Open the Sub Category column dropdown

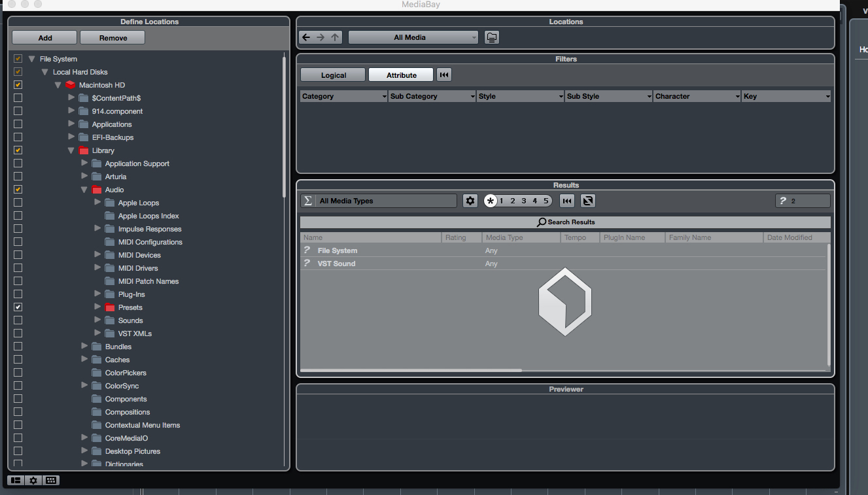(x=432, y=96)
